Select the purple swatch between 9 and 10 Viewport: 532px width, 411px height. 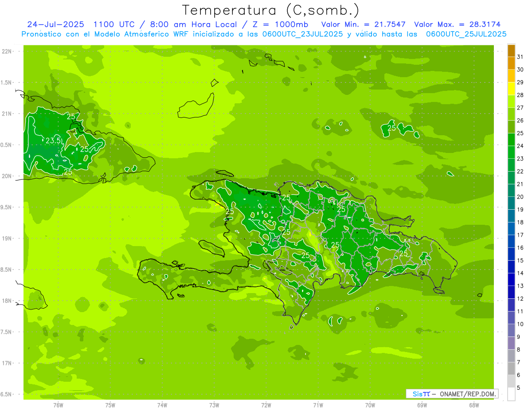(511, 330)
